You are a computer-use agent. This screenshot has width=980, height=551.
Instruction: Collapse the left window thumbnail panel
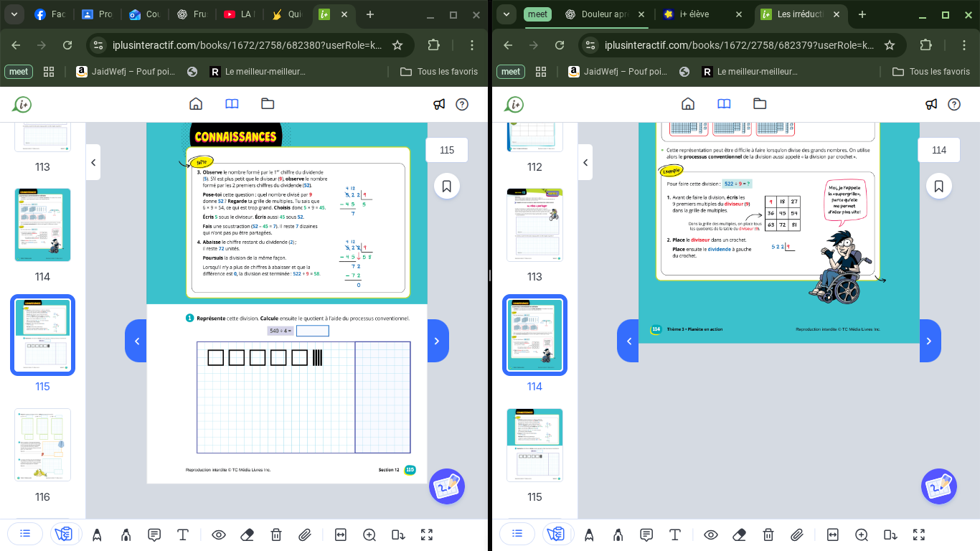point(93,163)
